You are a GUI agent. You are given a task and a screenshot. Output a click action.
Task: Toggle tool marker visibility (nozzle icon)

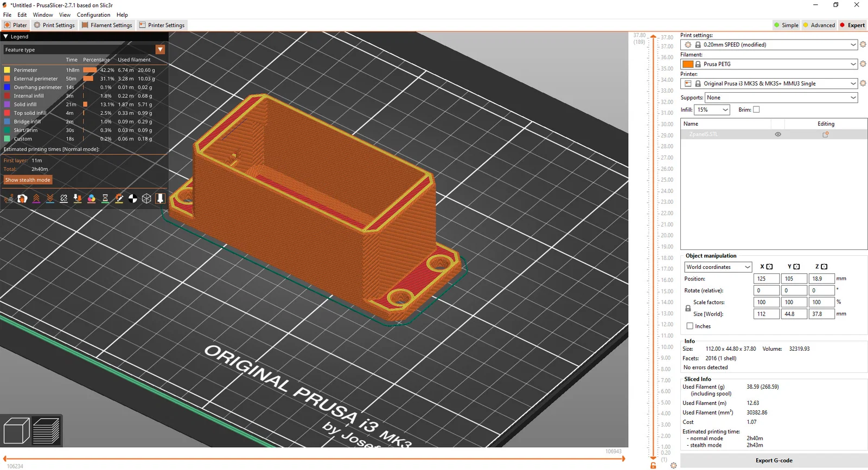[x=160, y=198]
